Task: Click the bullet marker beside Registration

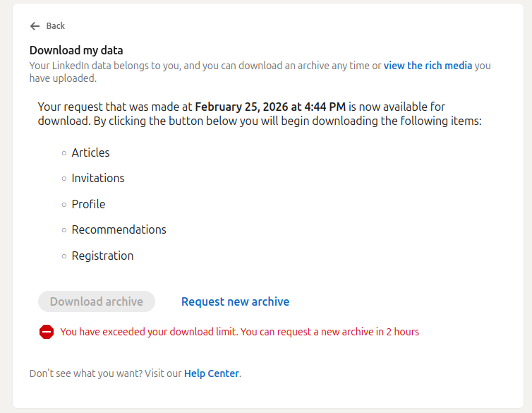Action: 64,256
